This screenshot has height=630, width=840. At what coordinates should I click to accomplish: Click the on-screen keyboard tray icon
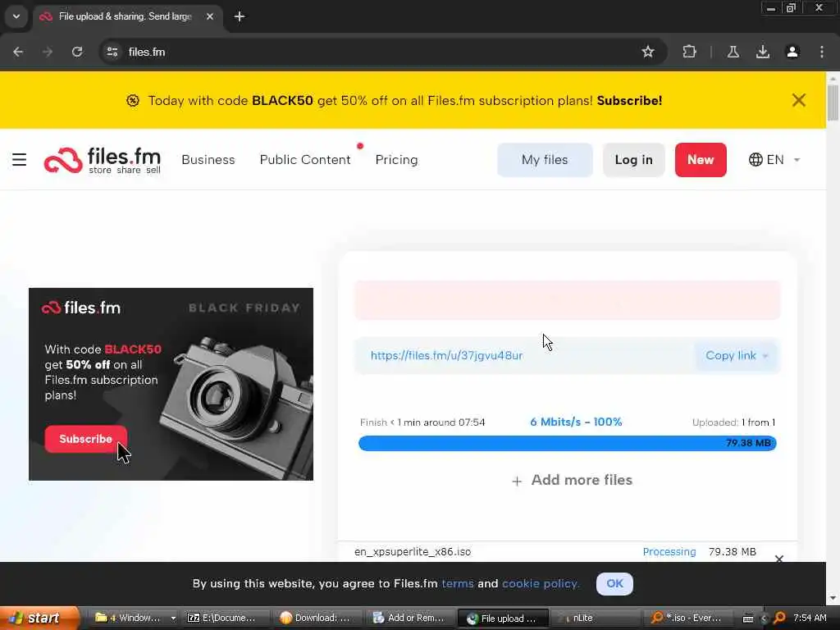pyautogui.click(x=748, y=619)
